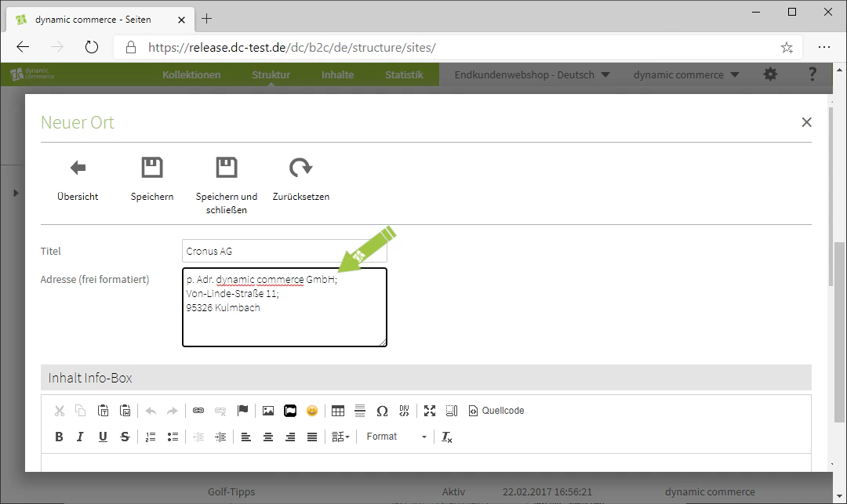
Task: Align the text left
Action: [245, 437]
